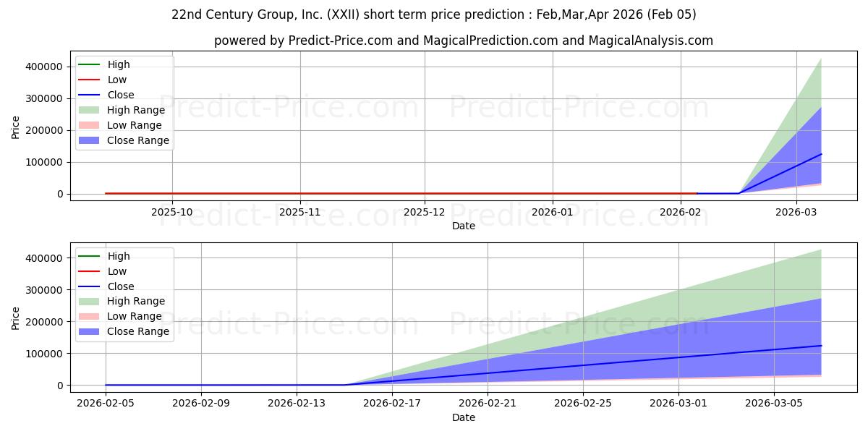Select the Close Range swatch in top legend
The height and width of the screenshot is (434, 868).
[90, 140]
